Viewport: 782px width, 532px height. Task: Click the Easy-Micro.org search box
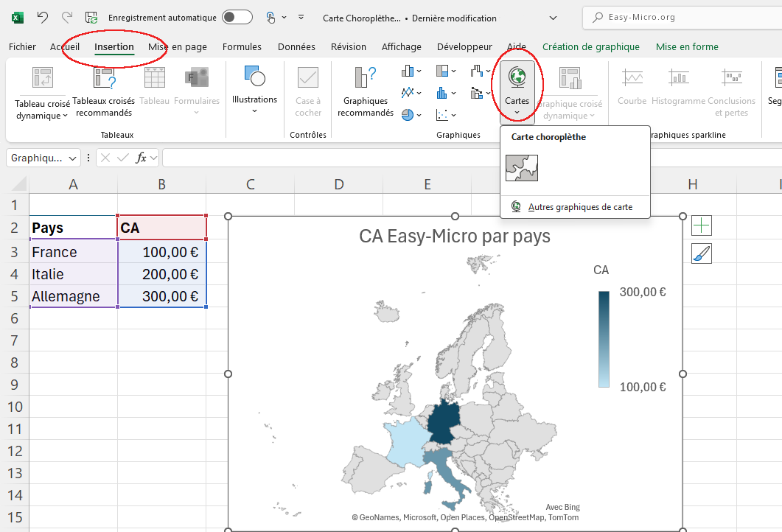pyautogui.click(x=683, y=18)
